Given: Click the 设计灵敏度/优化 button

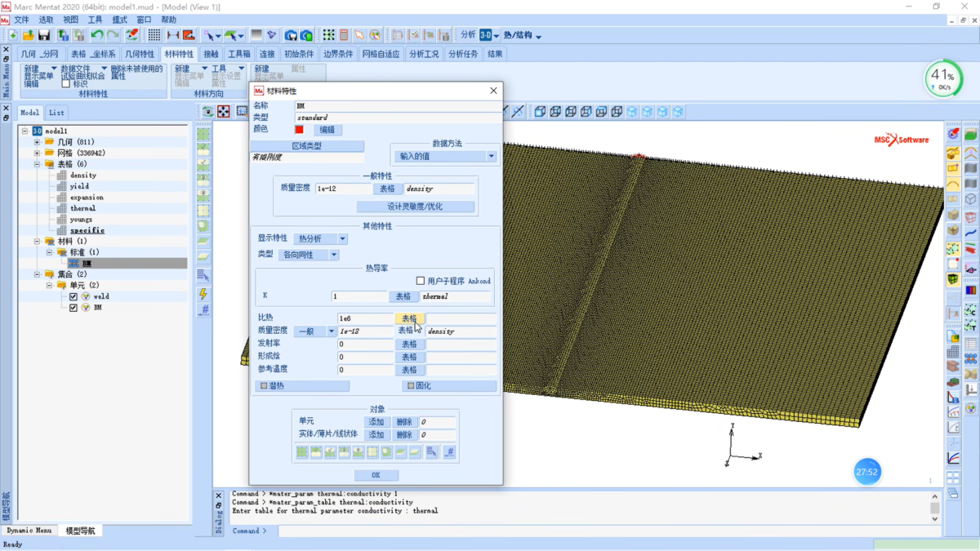Looking at the screenshot, I should click(x=415, y=207).
